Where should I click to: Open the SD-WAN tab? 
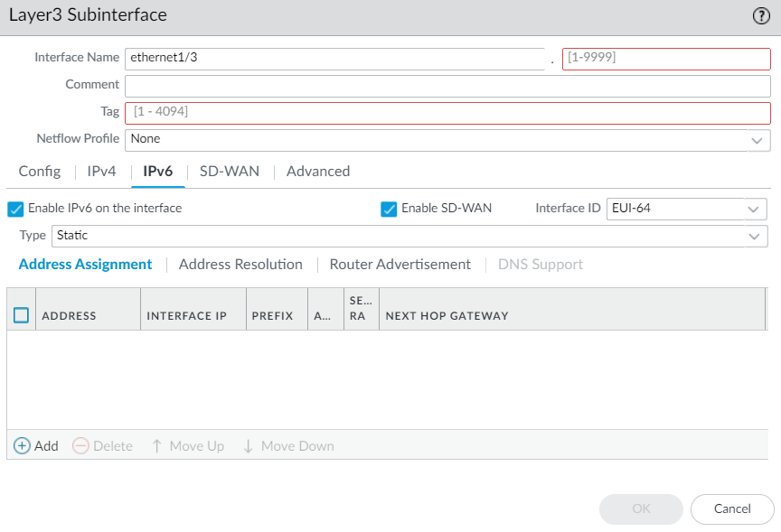(230, 171)
